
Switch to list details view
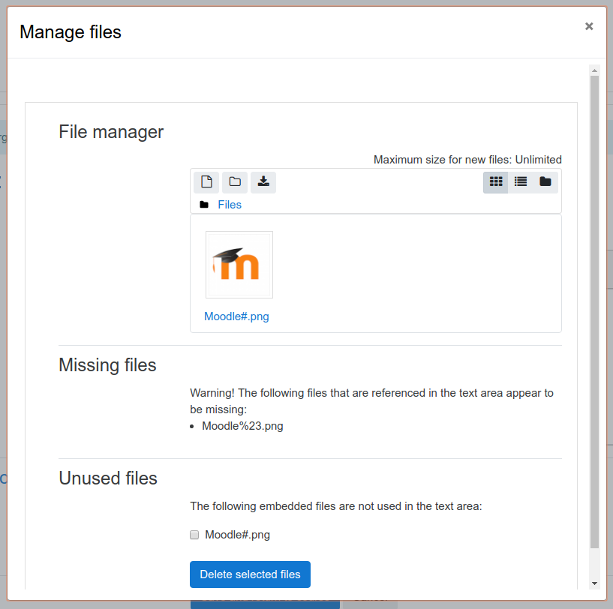[520, 182]
